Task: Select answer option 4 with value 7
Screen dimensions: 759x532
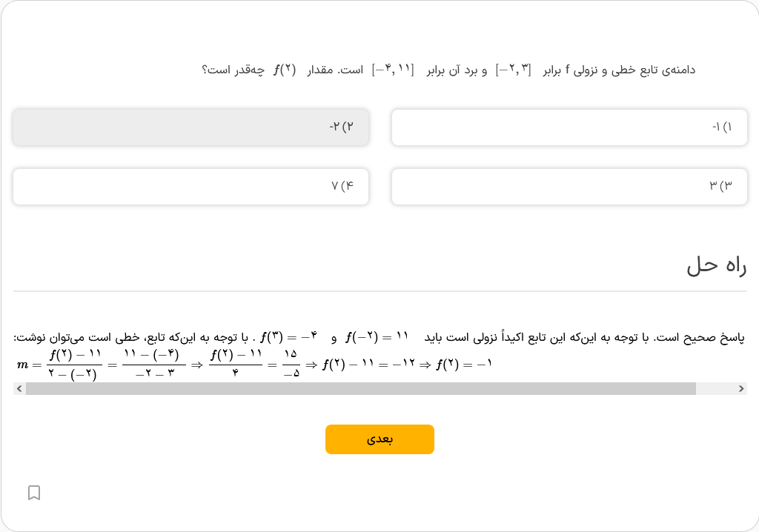Action: pyautogui.click(x=190, y=187)
